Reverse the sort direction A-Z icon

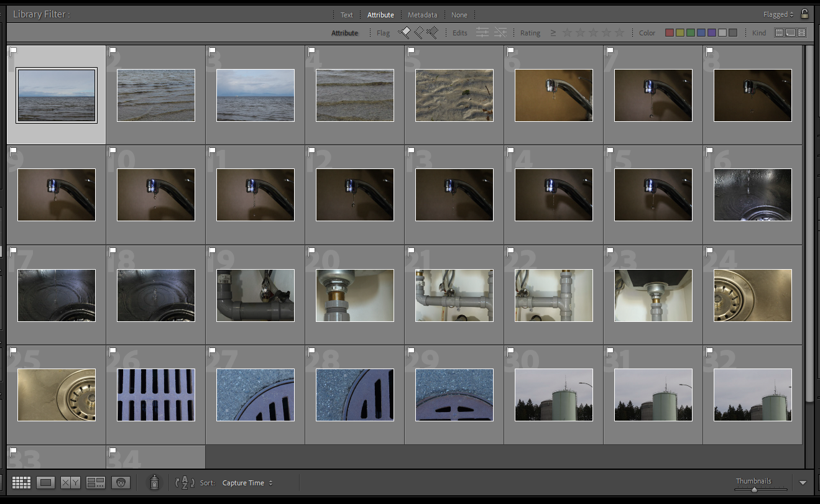click(x=185, y=483)
